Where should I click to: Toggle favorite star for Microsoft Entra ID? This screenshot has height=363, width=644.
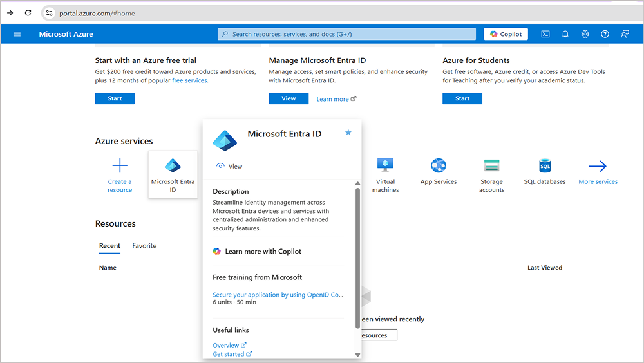click(x=348, y=132)
